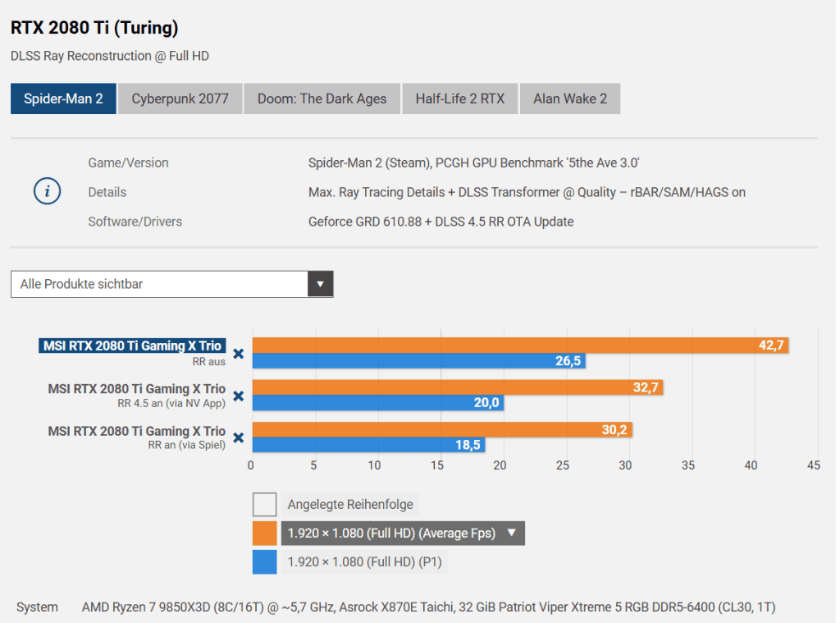Tick the 'Angelegte Reihenfolge' checkbox
This screenshot has height=623, width=840.
265,505
